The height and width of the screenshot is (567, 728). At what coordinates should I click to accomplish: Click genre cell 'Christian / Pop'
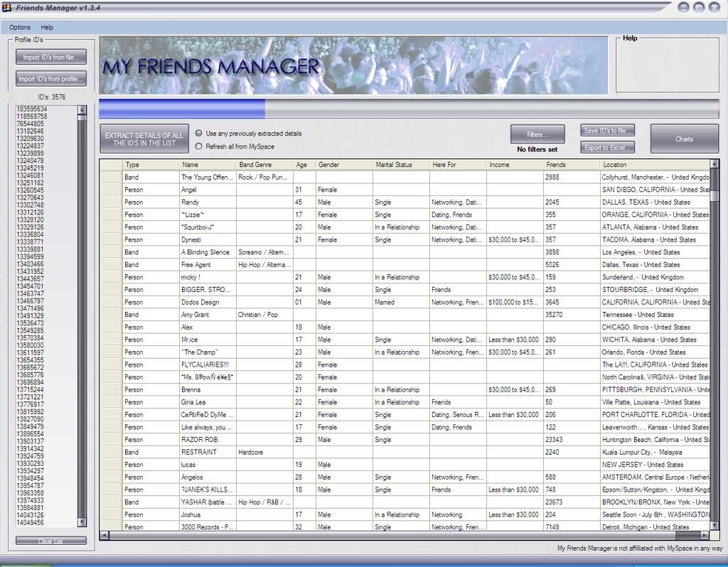264,315
